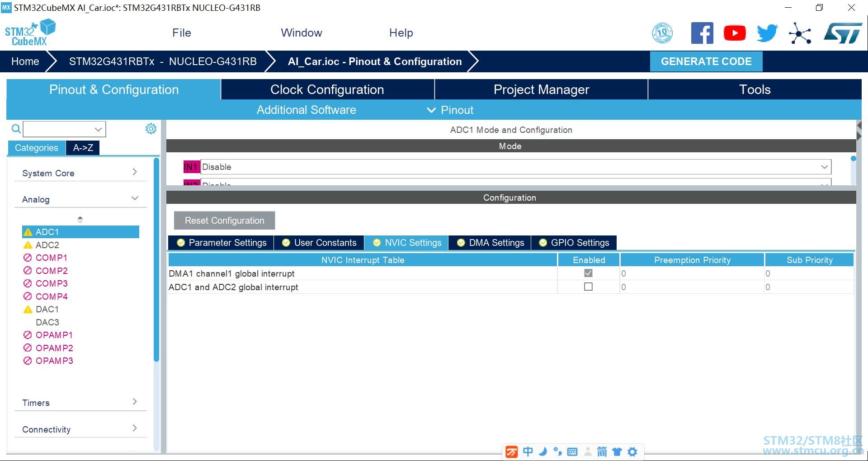This screenshot has height=461, width=868.
Task: Collapse the Analog category
Action: tap(80, 199)
